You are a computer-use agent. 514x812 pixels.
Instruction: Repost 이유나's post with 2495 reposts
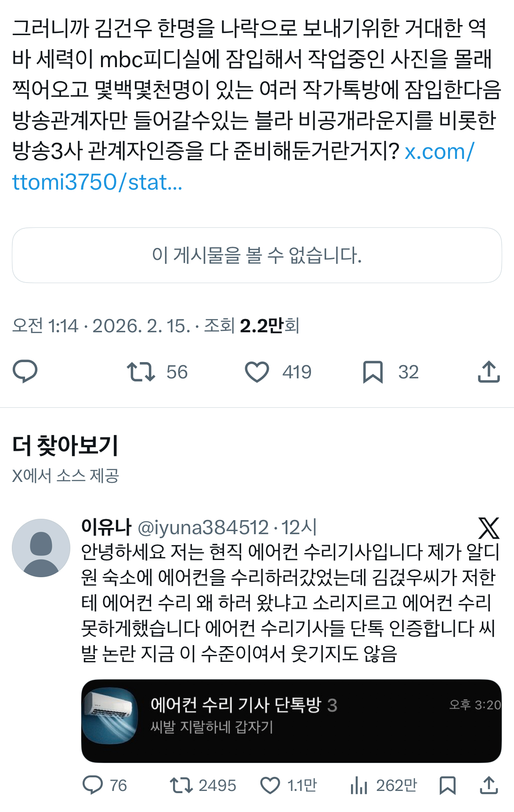(x=181, y=785)
